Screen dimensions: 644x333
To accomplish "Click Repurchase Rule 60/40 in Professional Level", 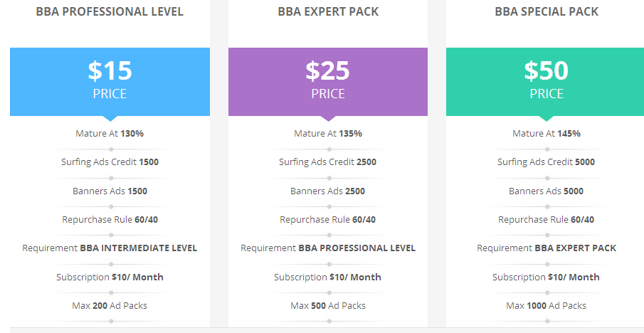I will [x=110, y=219].
